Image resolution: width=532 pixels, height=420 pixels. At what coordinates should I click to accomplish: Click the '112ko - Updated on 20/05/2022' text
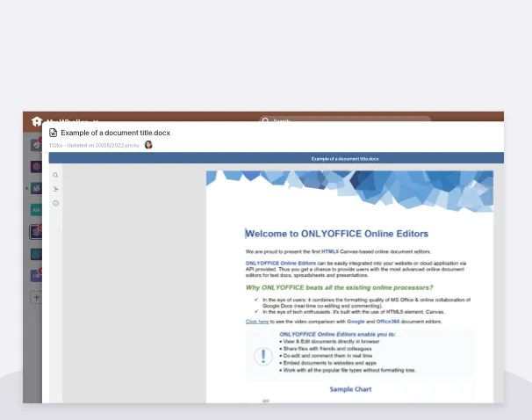coord(94,145)
